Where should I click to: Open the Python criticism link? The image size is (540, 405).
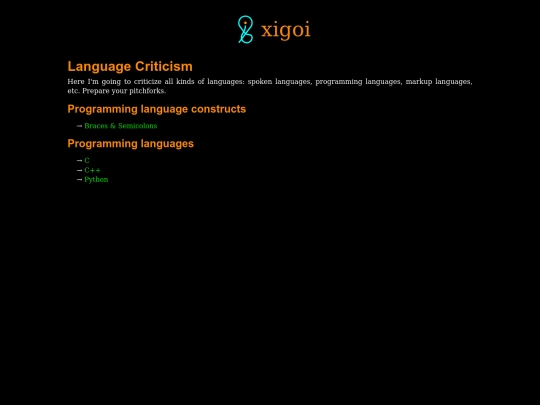point(96,179)
